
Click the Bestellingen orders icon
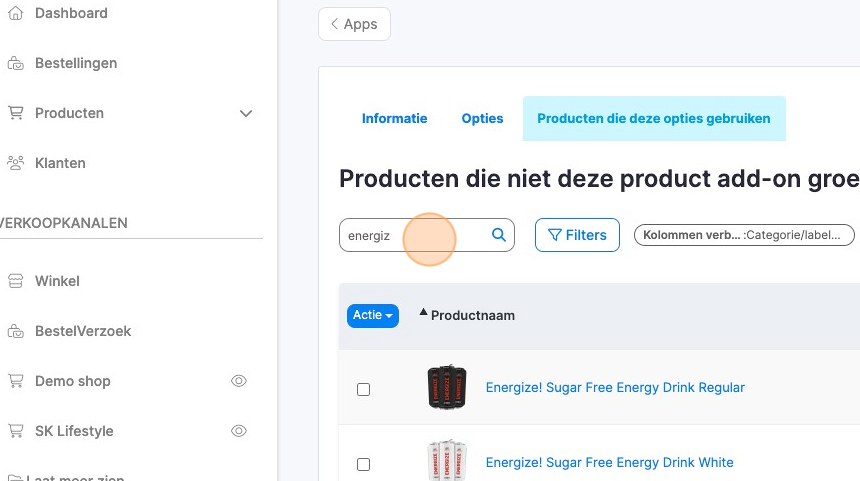click(x=15, y=64)
